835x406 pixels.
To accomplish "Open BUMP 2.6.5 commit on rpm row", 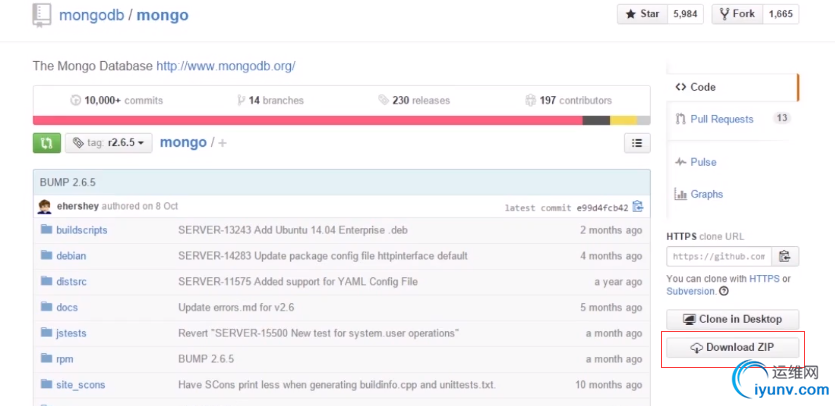I will [206, 359].
